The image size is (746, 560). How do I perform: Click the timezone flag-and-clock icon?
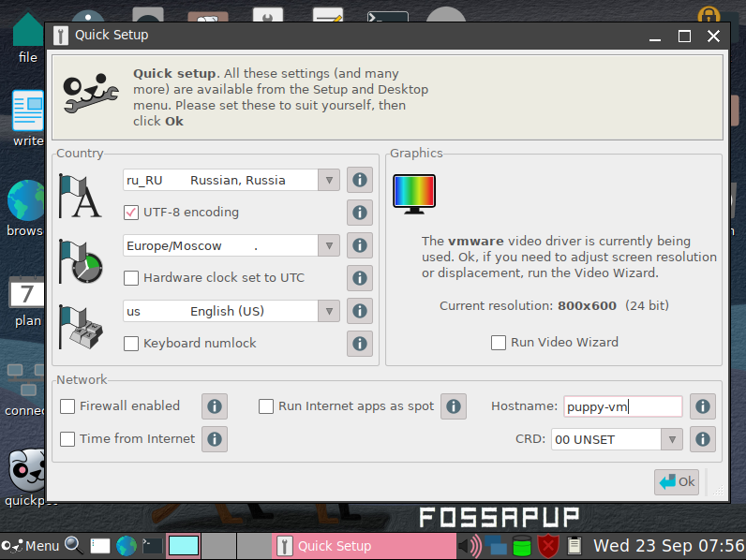(80, 261)
